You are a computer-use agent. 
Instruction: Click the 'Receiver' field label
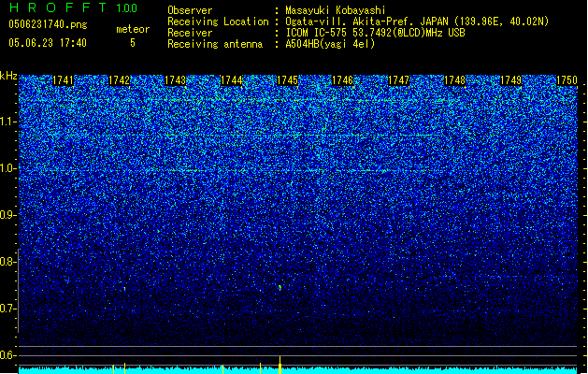(x=190, y=33)
